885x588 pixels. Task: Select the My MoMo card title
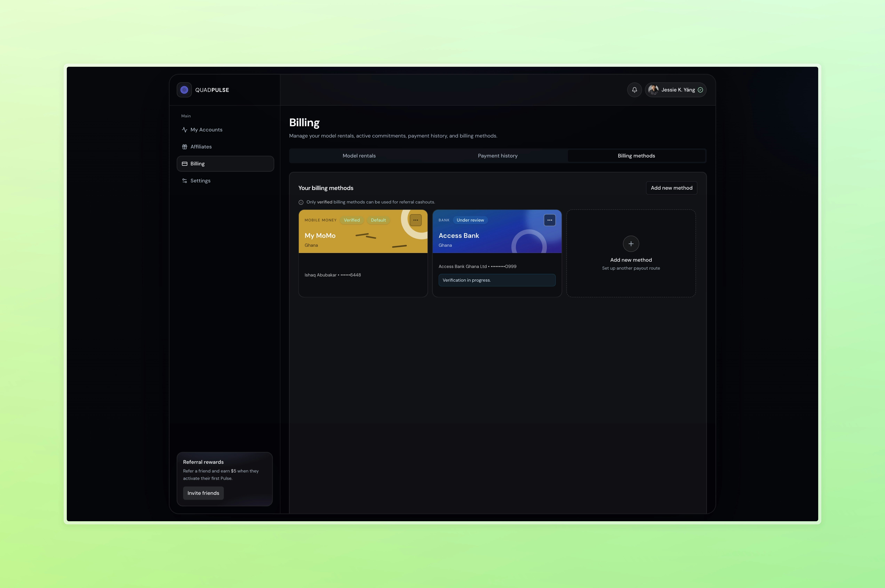[320, 236]
